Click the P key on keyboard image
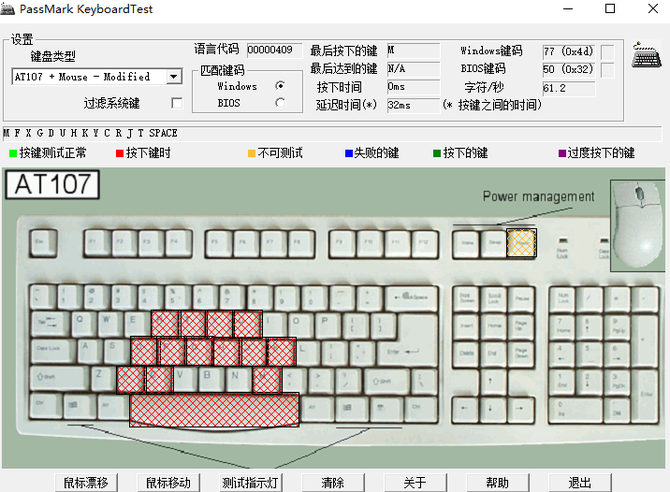This screenshot has height=492, width=670. click(x=328, y=324)
